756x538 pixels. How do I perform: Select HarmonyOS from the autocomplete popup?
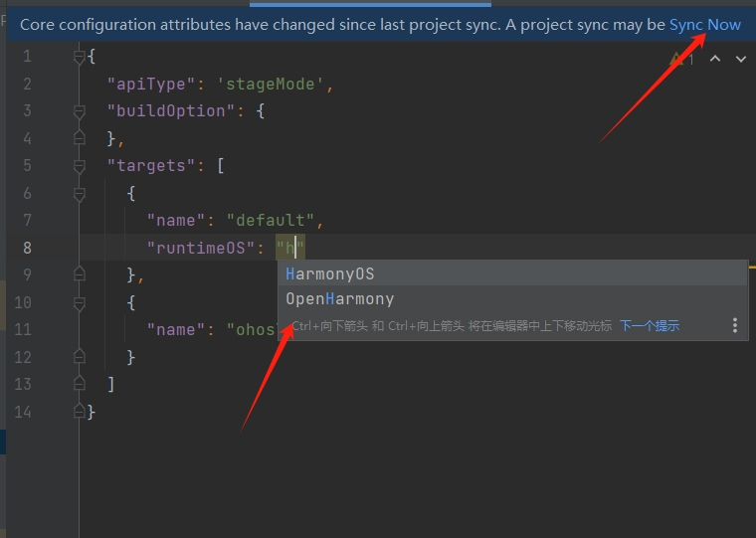pyautogui.click(x=330, y=273)
